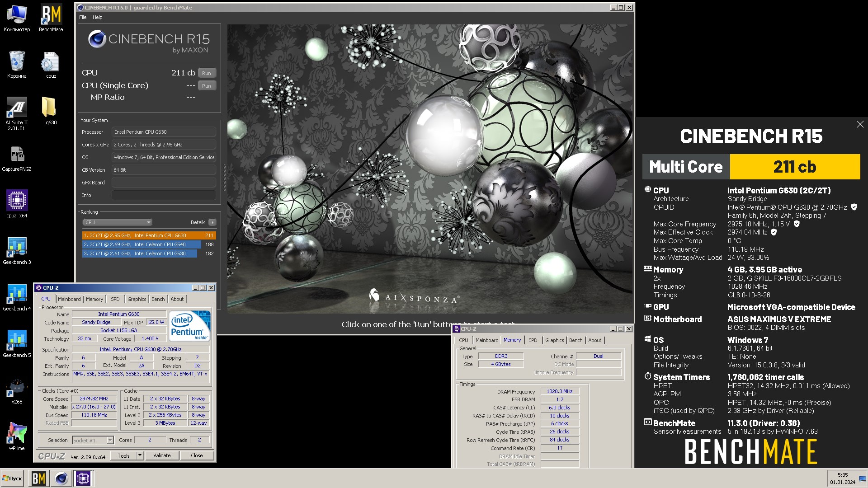Open the Пуск start menu

[12, 479]
